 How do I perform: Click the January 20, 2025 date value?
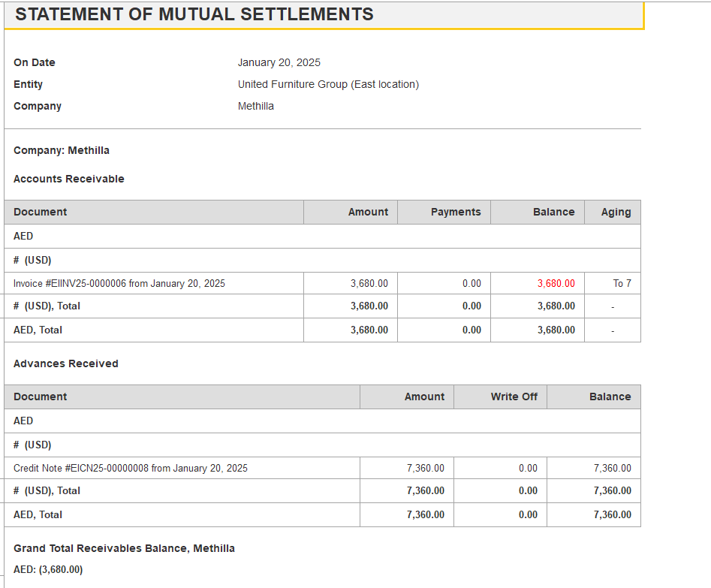pyautogui.click(x=279, y=62)
